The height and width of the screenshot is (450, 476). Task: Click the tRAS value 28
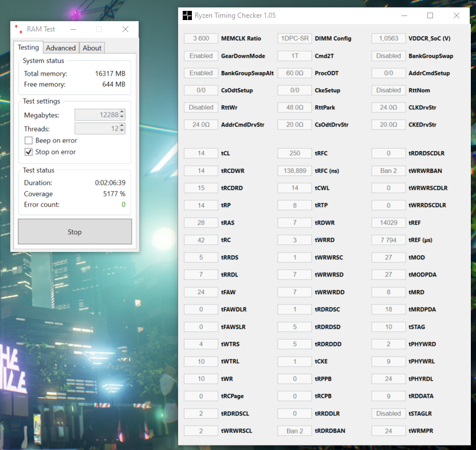(x=201, y=223)
